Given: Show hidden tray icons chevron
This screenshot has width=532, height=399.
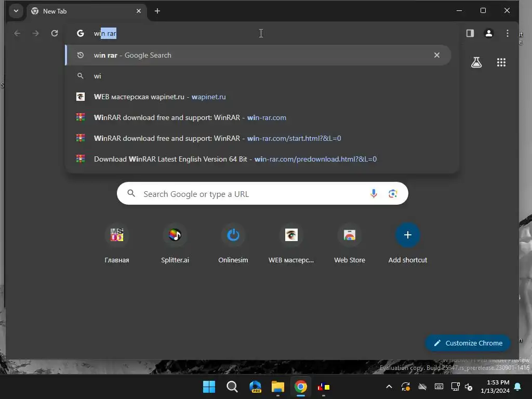Looking at the screenshot, I should (x=389, y=387).
